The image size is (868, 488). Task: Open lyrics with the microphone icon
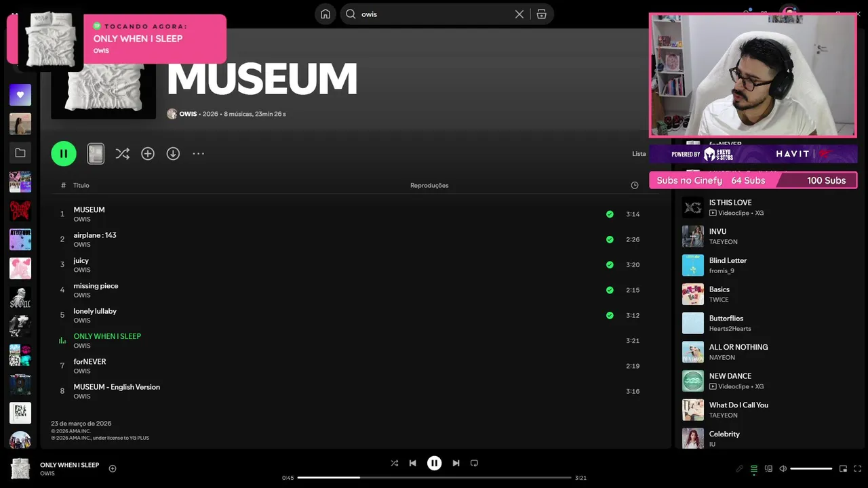[740, 468]
